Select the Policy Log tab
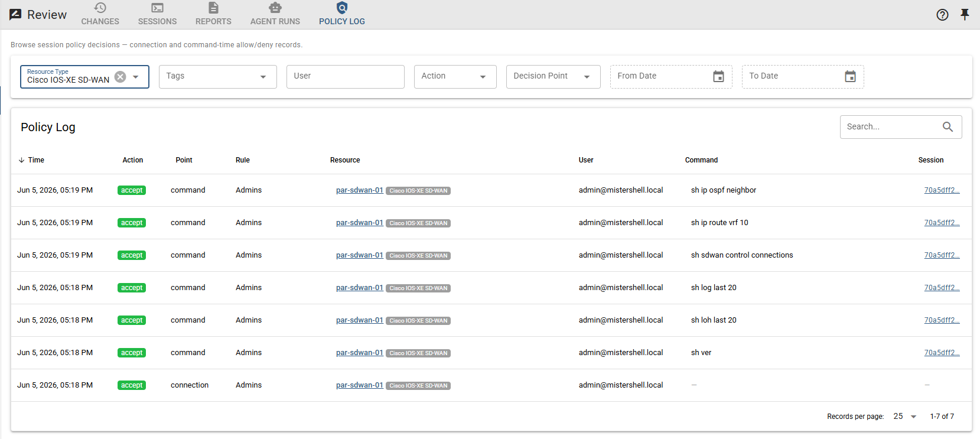Viewport: 980px width, 439px height. click(342, 14)
